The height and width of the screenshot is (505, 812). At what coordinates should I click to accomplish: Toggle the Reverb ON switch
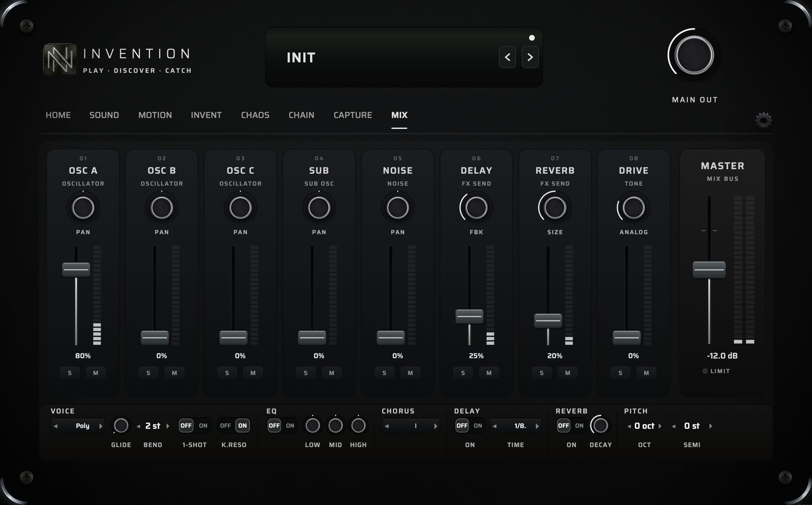571,425
